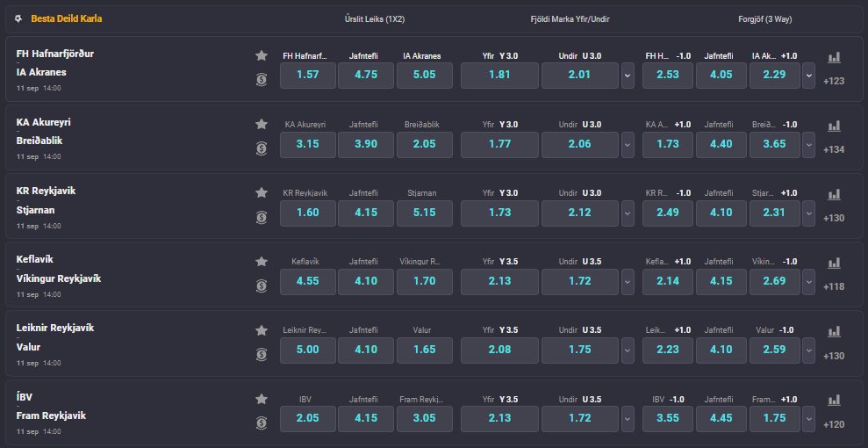Open statistics chart for Leiknir Reykjavík match

click(834, 332)
